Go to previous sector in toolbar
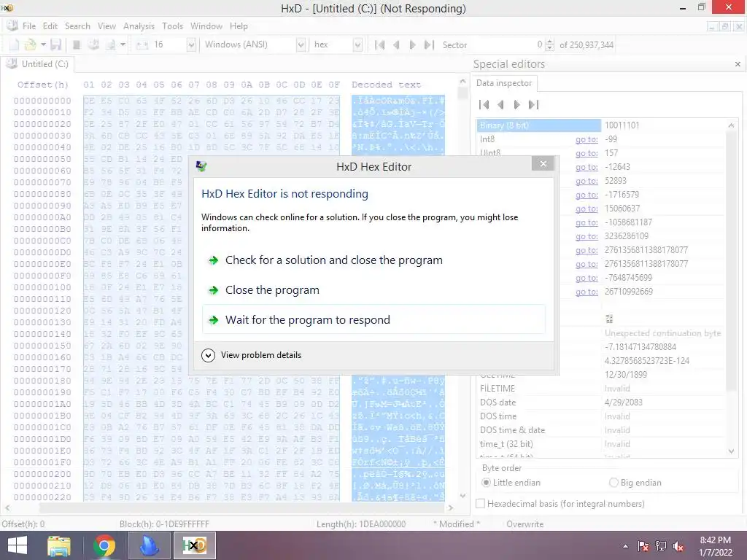The width and height of the screenshot is (747, 560). [396, 44]
